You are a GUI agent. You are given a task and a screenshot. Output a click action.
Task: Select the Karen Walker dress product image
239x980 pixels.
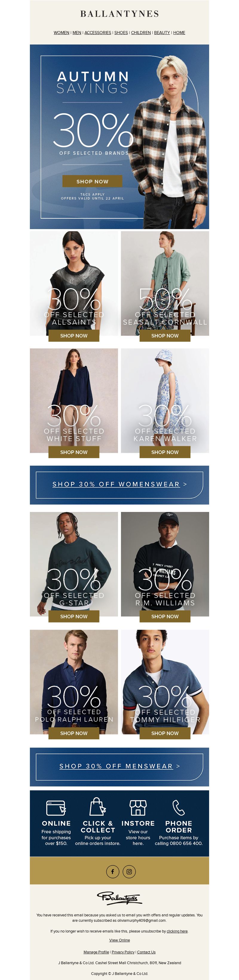165,400
